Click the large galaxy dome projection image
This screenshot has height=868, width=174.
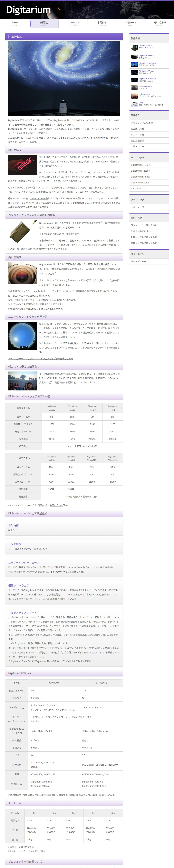[64, 79]
